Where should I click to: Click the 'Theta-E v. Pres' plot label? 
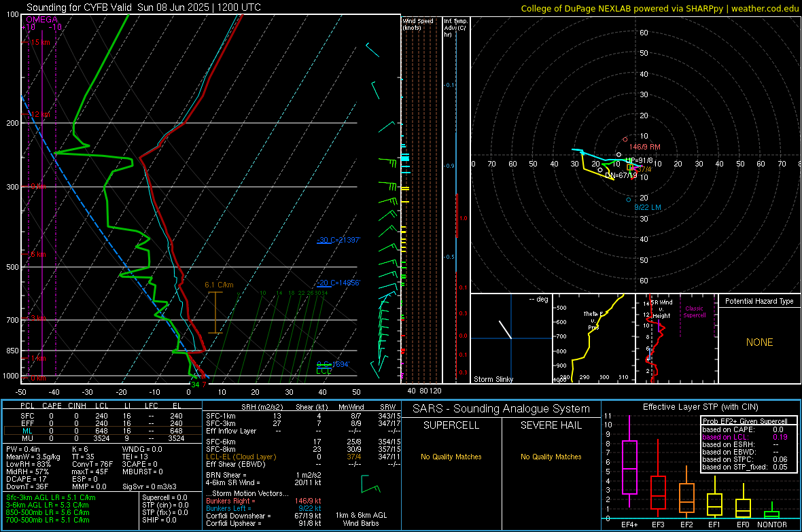(x=593, y=320)
